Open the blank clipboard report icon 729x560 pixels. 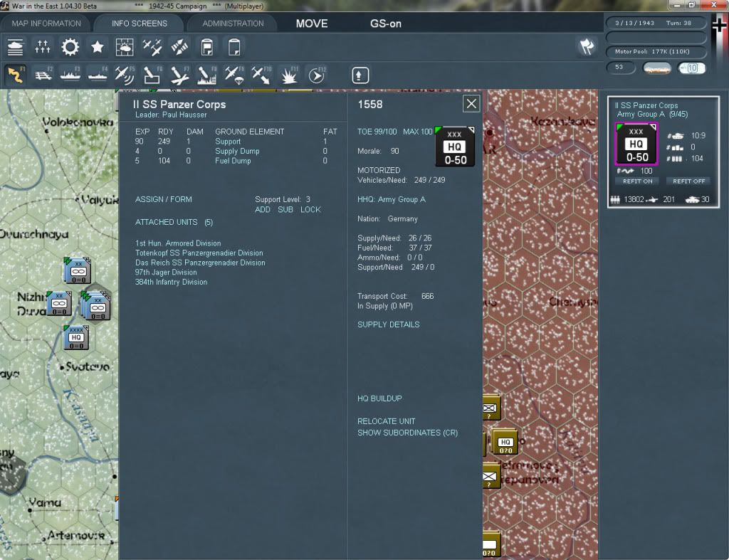pyautogui.click(x=234, y=47)
